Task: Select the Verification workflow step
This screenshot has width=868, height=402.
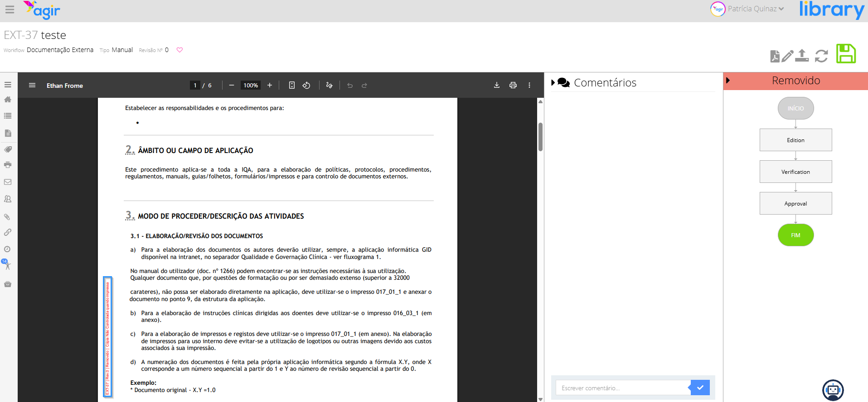Action: point(796,172)
